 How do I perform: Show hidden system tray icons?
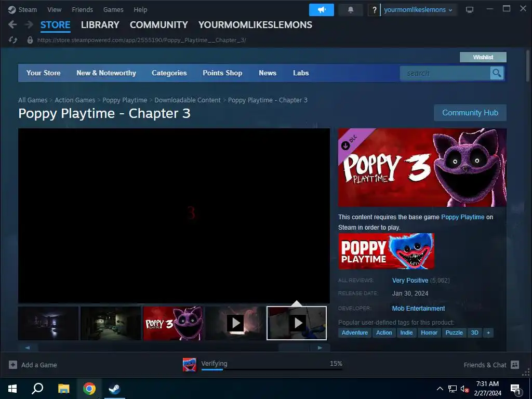pyautogui.click(x=440, y=389)
